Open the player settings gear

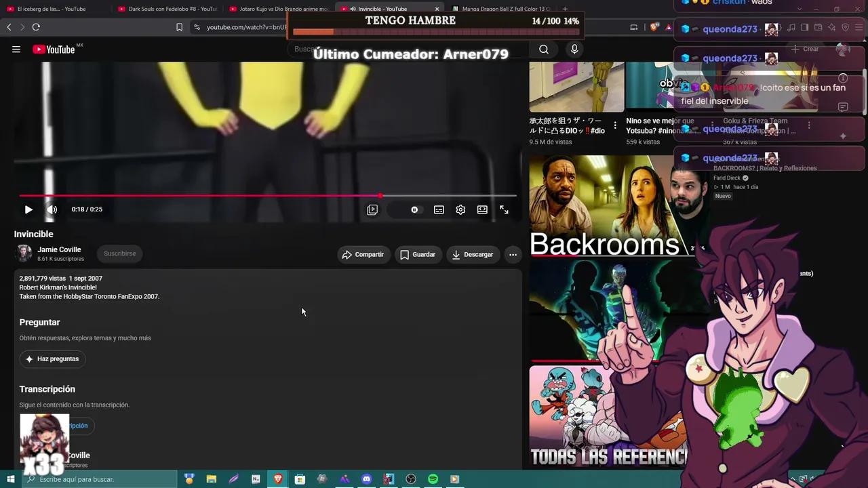(x=460, y=209)
